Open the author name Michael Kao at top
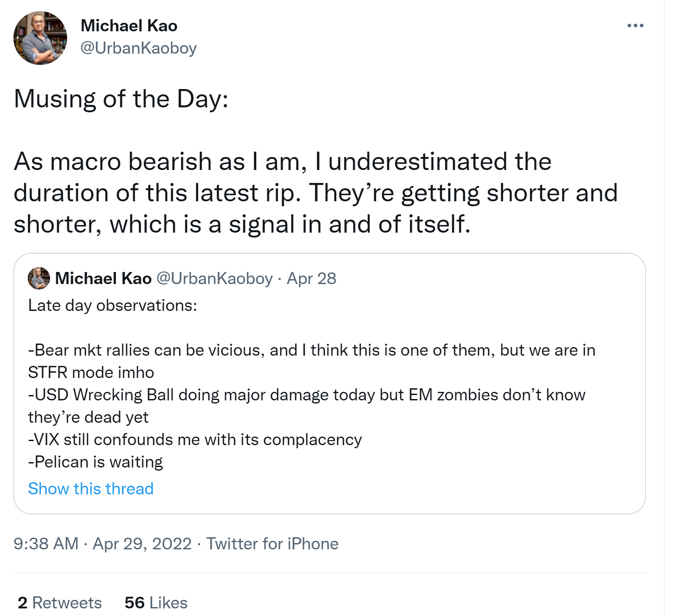 coord(129,26)
